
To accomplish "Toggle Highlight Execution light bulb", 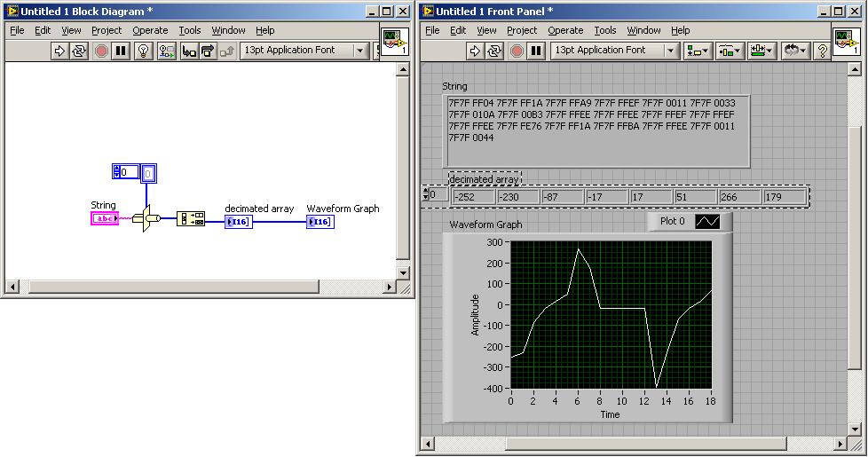I will tap(144, 51).
